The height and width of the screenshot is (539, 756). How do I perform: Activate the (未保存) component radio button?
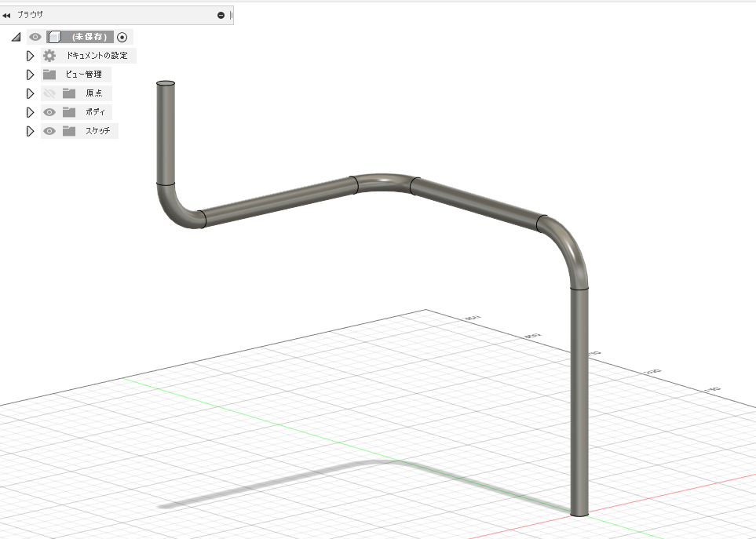click(x=122, y=37)
